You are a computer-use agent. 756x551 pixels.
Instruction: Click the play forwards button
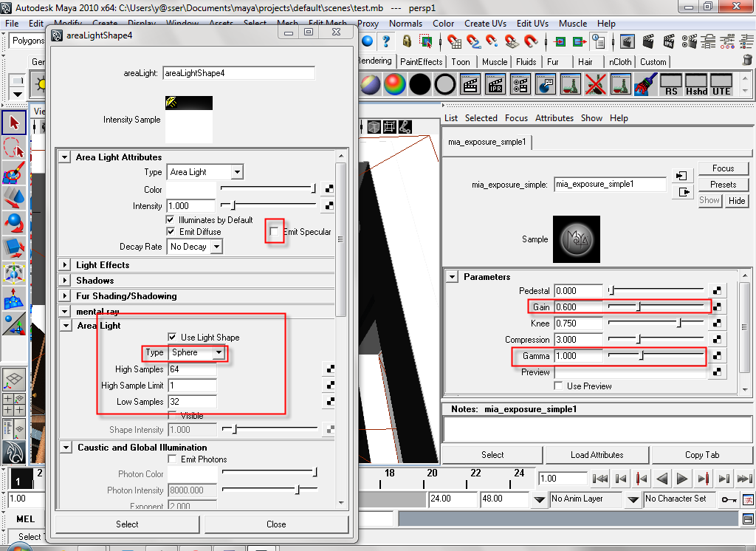pos(681,479)
